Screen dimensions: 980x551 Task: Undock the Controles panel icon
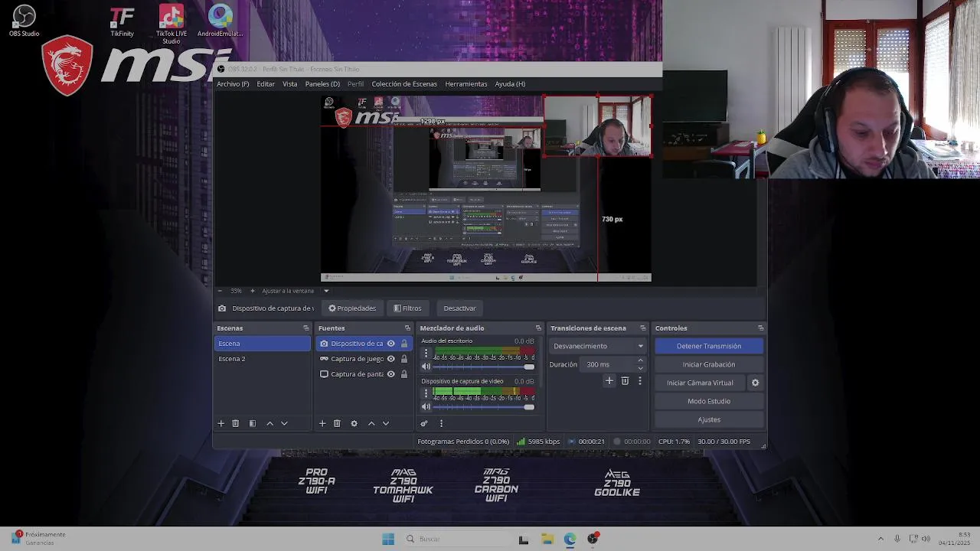pos(760,328)
